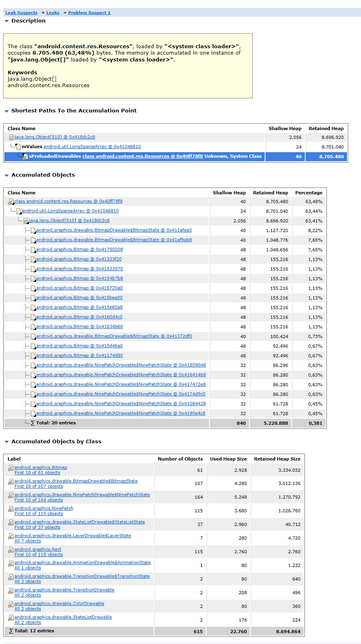Image resolution: width=361 pixels, height=644 pixels.
Task: Open android.graphics.Bitmap @ 0x415e60a8
Action: click(79, 307)
